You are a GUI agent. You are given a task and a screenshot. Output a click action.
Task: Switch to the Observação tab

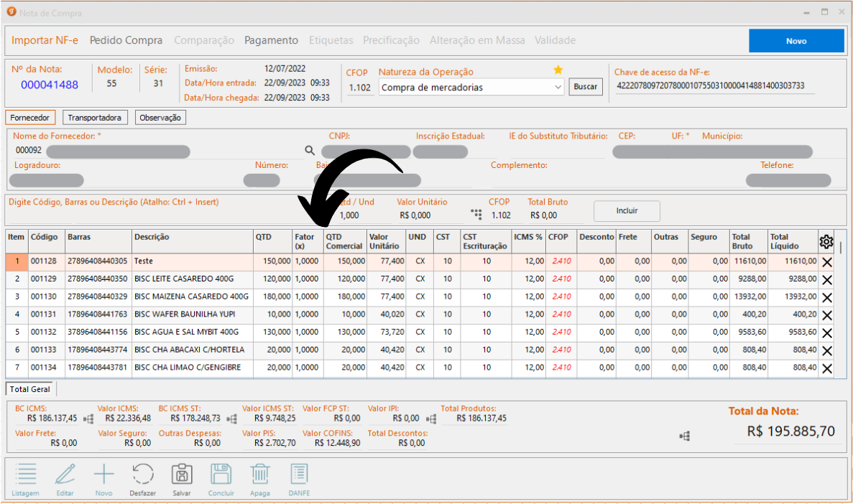click(x=160, y=118)
